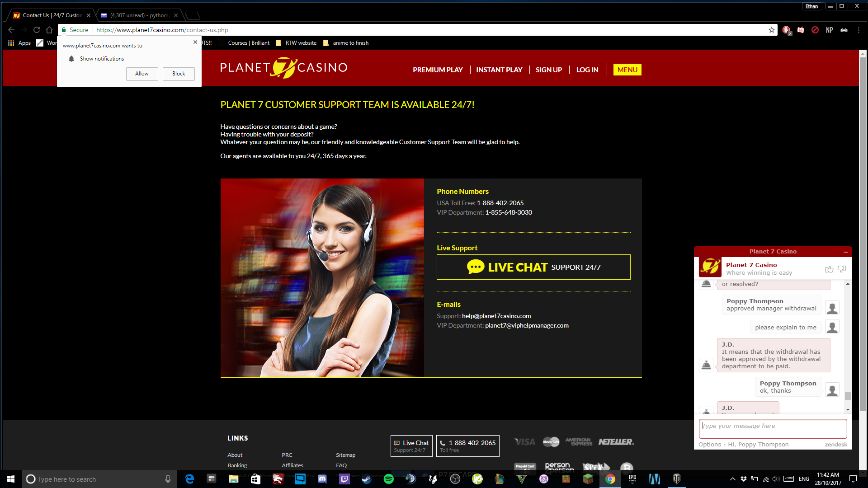Open the Windows Start menu

tap(11, 479)
